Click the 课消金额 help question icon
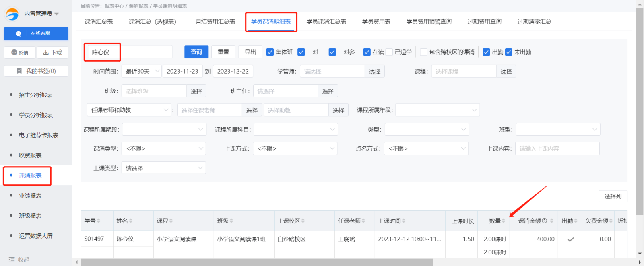Image resolution: width=644 pixels, height=266 pixels. tap(545, 221)
